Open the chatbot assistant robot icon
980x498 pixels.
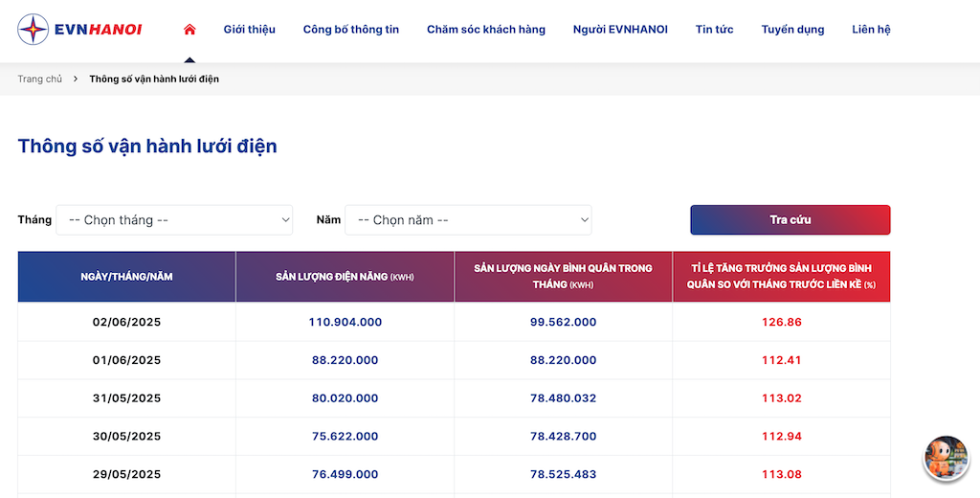coord(946,458)
